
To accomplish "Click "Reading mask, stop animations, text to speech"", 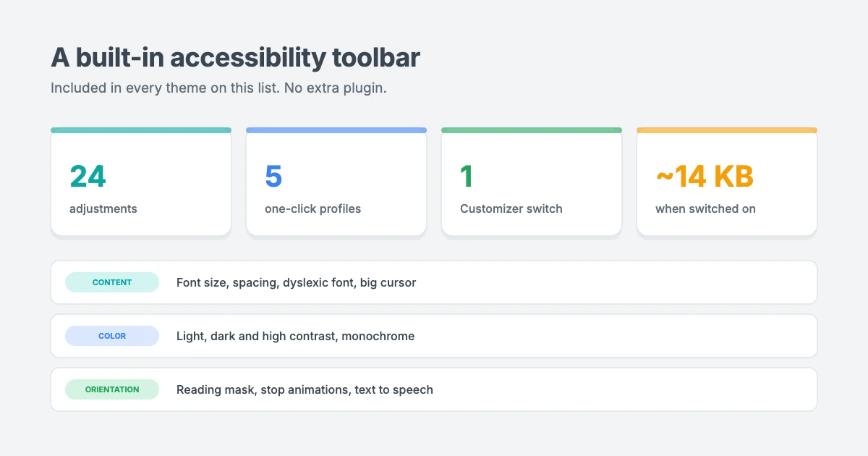I will tap(305, 389).
